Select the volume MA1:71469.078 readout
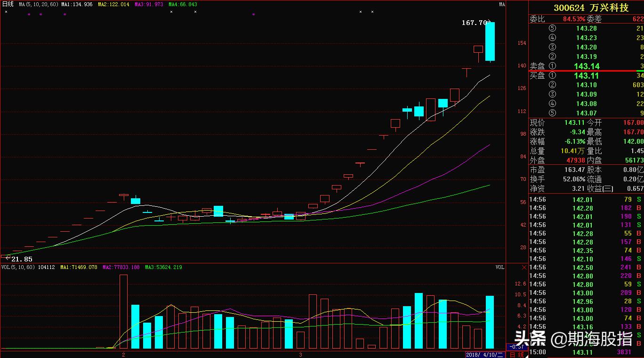The height and width of the screenshot is (358, 644). click(78, 267)
